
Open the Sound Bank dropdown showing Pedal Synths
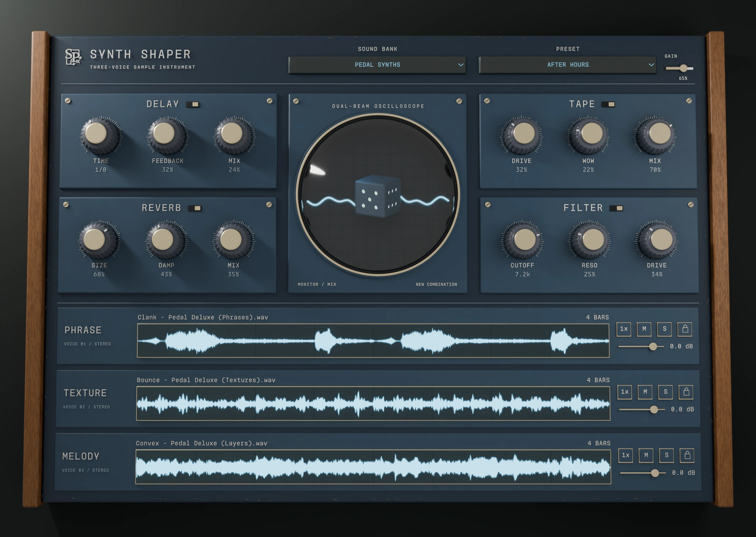coord(377,65)
